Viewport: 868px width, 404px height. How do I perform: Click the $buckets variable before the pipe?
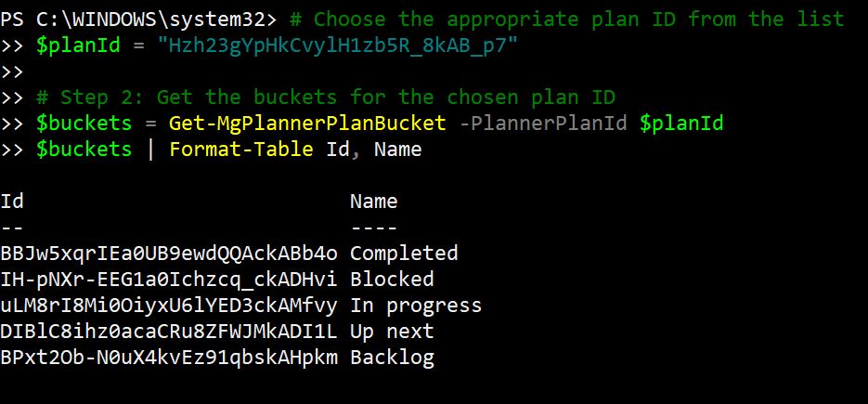pos(84,149)
